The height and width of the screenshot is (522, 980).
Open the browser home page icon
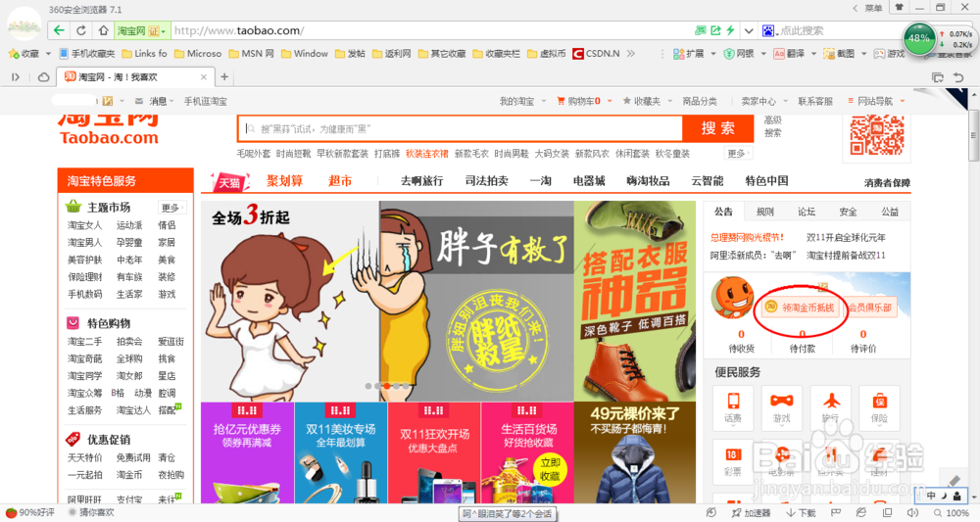click(103, 30)
